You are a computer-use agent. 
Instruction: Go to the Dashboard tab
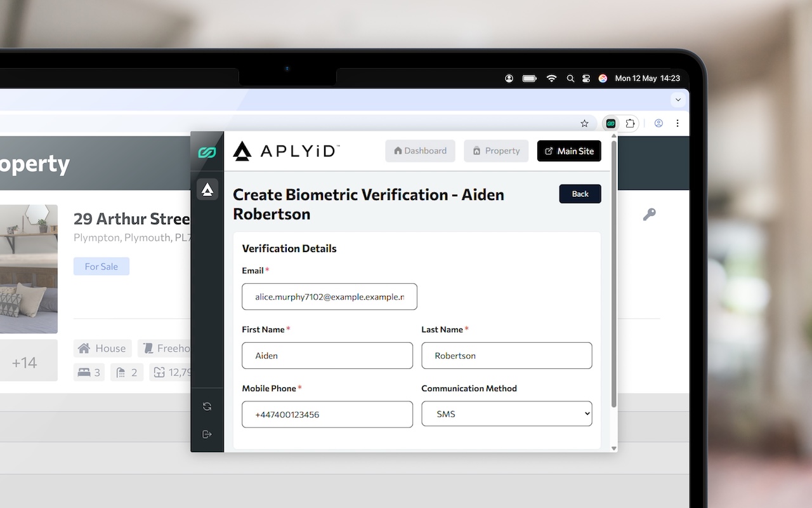[420, 151]
